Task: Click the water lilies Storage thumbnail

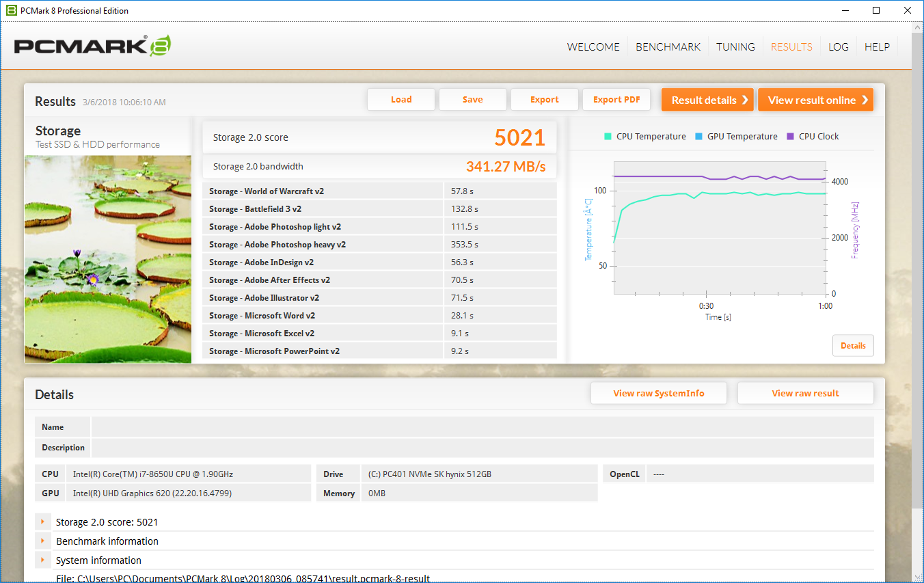Action: tap(108, 259)
